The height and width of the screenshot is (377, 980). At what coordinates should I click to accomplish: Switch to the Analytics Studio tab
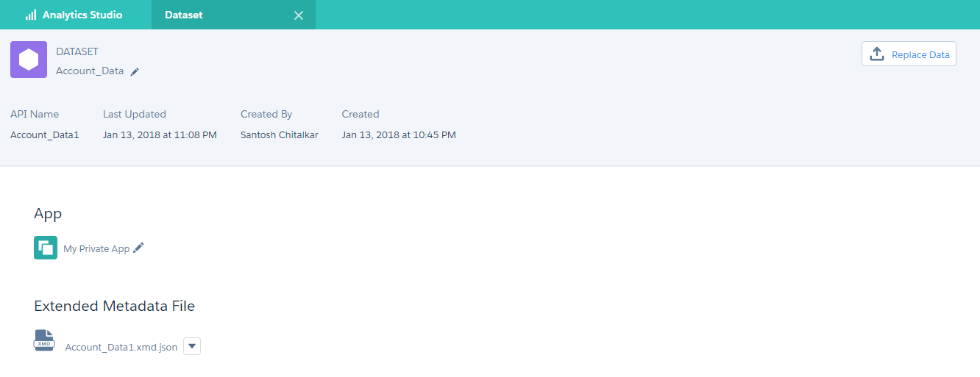(74, 15)
